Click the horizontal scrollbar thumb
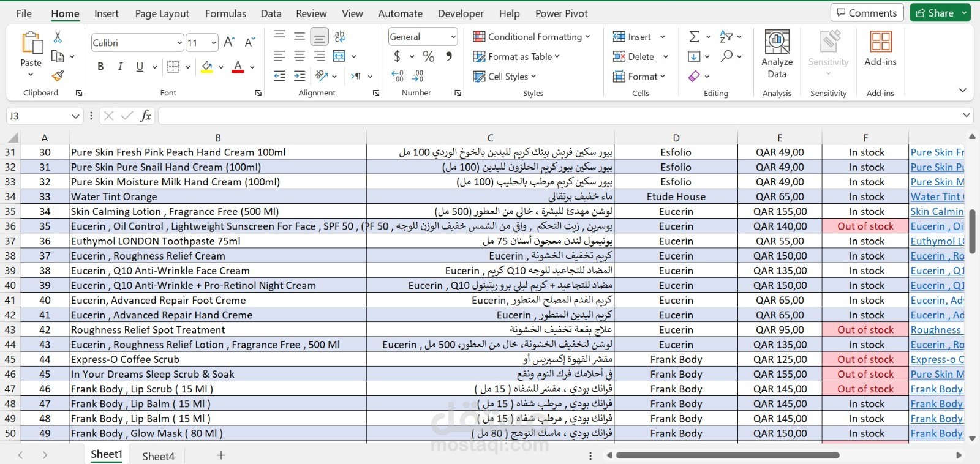The width and height of the screenshot is (980, 464). coord(728,455)
